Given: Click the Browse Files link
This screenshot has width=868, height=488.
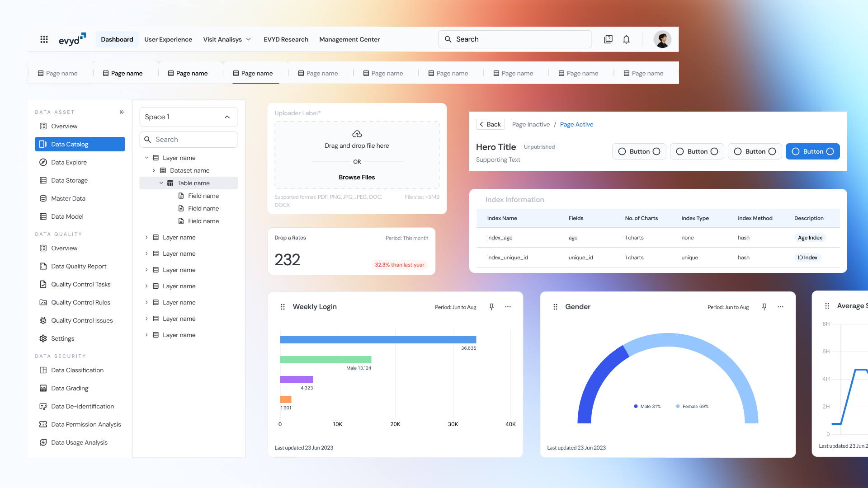Looking at the screenshot, I should pyautogui.click(x=357, y=177).
